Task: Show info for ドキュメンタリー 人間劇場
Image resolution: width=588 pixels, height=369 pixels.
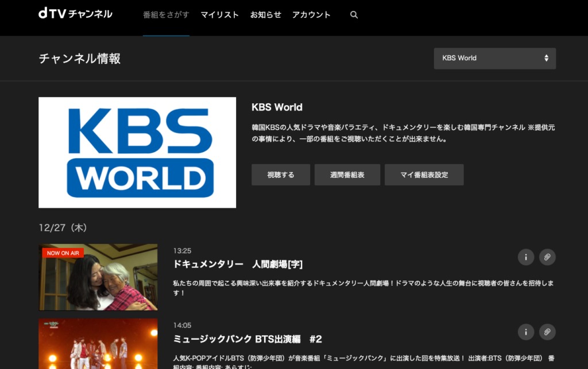Action: click(x=526, y=257)
